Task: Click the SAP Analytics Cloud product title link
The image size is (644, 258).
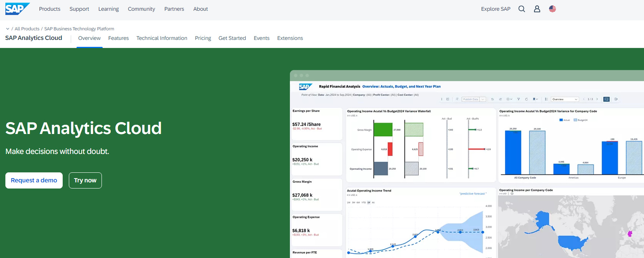Action: tap(34, 38)
